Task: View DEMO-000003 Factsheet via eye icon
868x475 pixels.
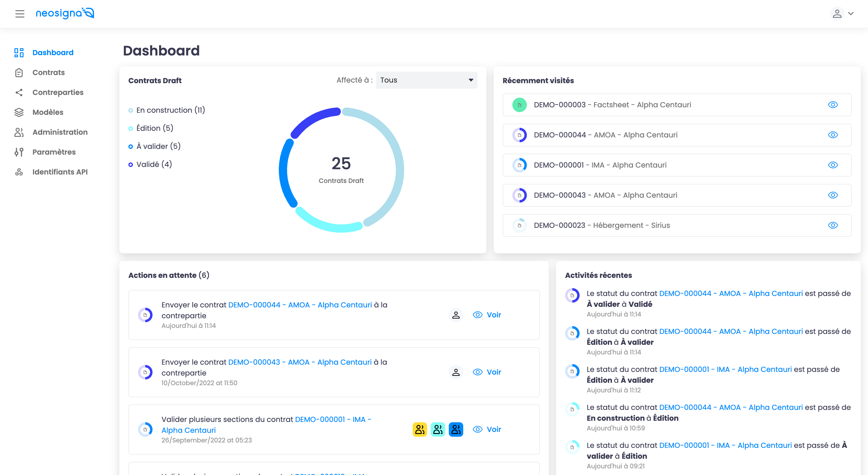Action: [x=833, y=105]
